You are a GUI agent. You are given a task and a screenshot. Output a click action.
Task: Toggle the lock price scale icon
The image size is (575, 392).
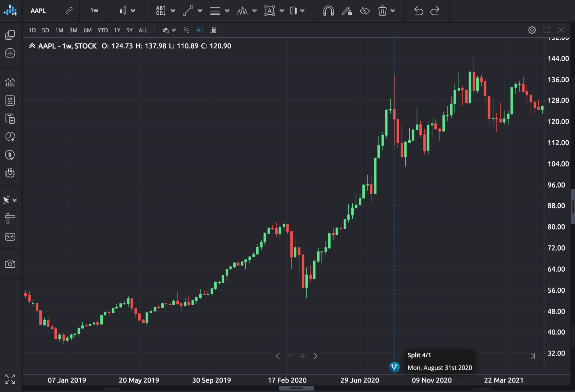pos(213,30)
